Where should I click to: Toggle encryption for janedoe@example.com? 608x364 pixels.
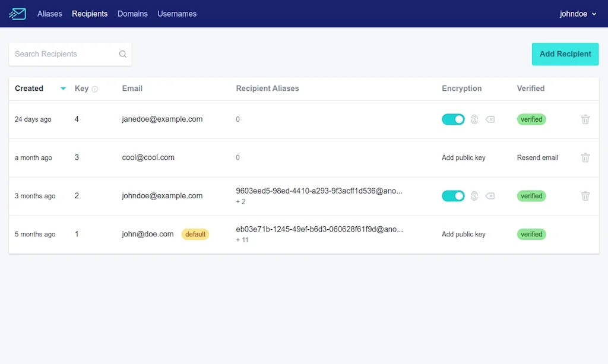pos(453,119)
